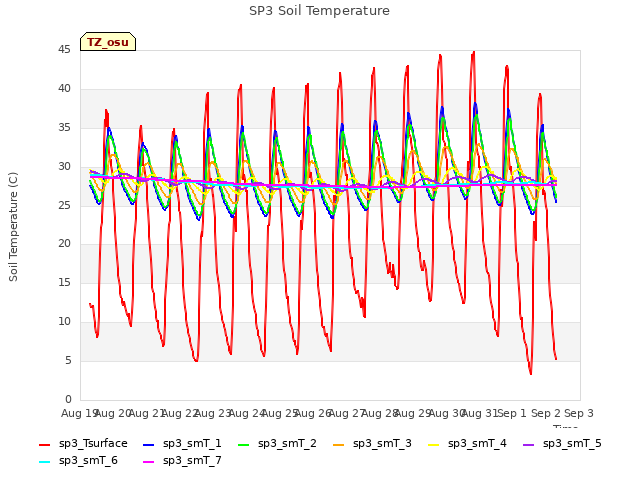Screen dimensions: 640x480
Task: Click the 5 y-axis tick label
Action: 68,360
